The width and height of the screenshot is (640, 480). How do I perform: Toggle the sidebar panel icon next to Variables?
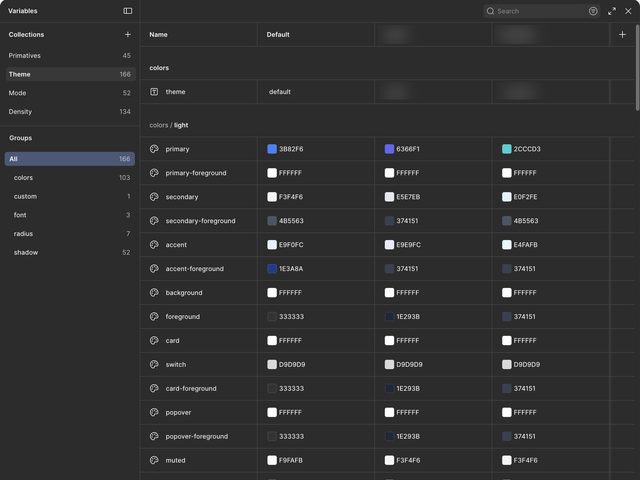tap(128, 11)
